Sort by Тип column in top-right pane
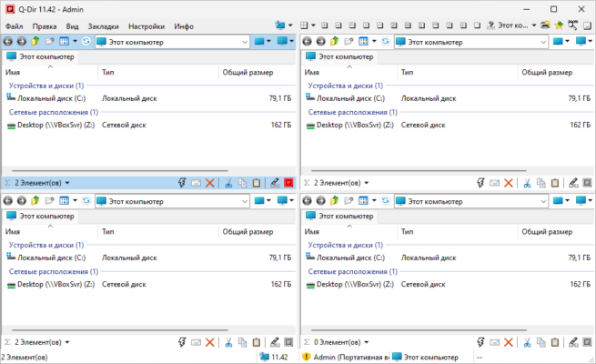The image size is (596, 364). pyautogui.click(x=458, y=72)
